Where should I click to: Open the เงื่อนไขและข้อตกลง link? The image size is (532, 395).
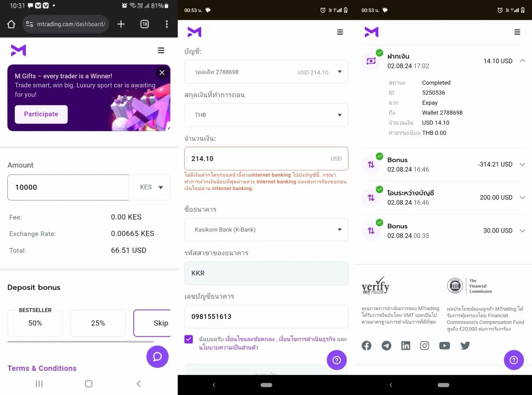250,339
